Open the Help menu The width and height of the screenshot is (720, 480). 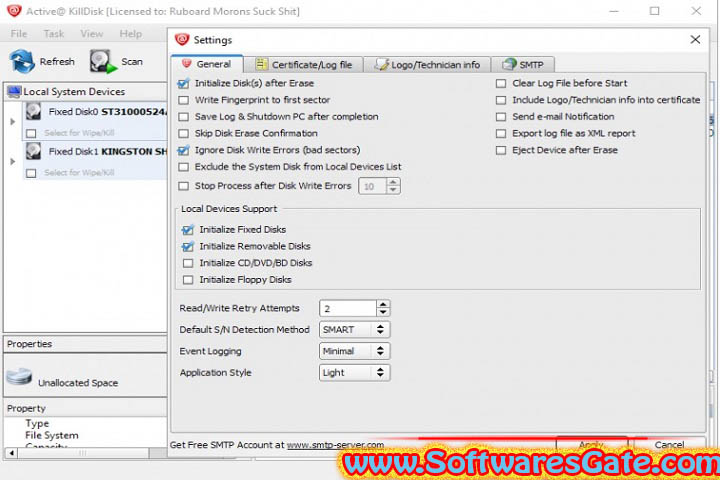(x=130, y=34)
